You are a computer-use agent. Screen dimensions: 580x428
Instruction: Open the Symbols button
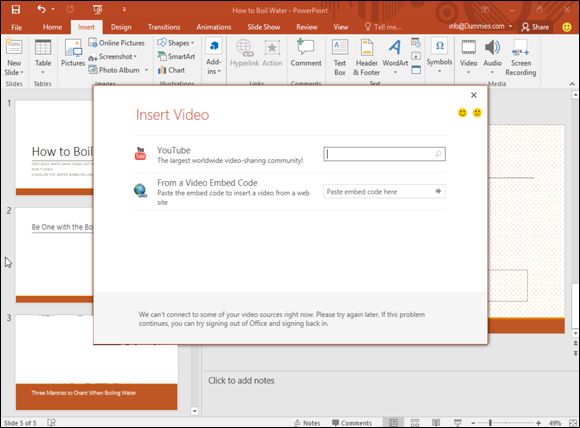(439, 55)
